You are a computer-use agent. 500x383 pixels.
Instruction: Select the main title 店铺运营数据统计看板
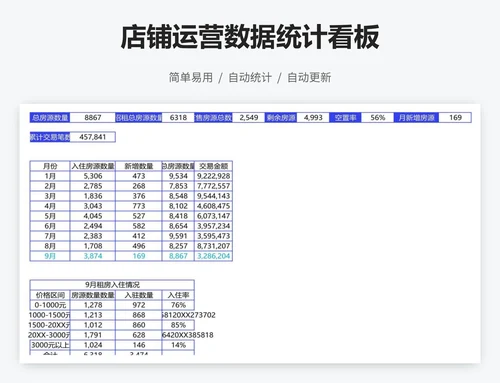250,37
